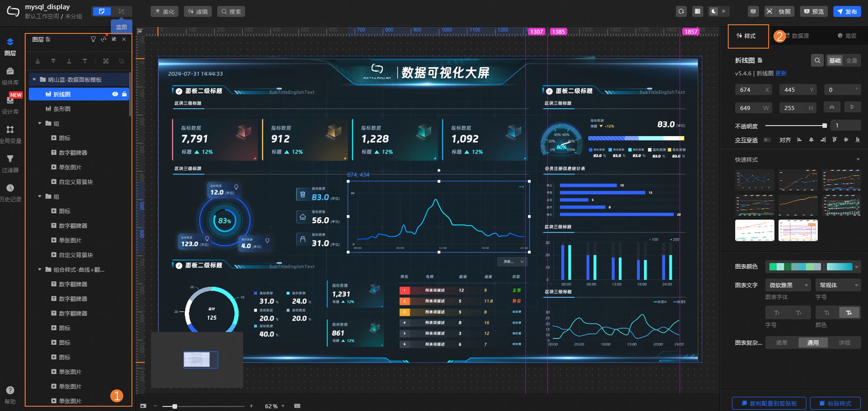Click the refresh icon in top toolbar
This screenshot has height=411, width=868.
click(x=681, y=11)
